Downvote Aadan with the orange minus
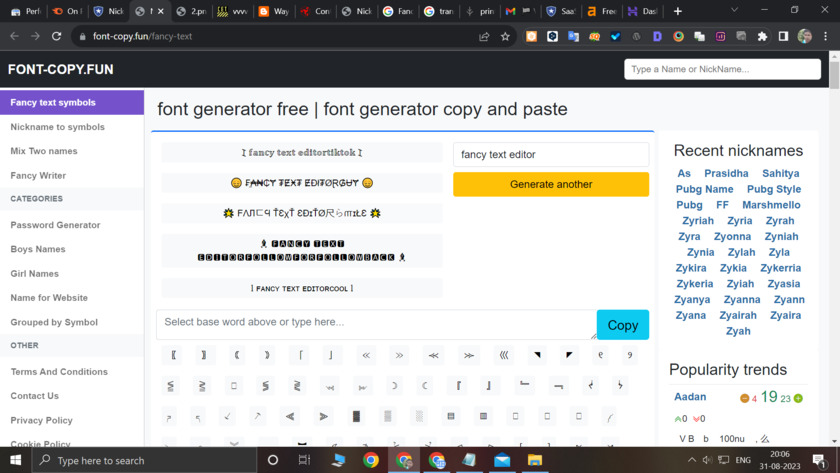 (744, 398)
